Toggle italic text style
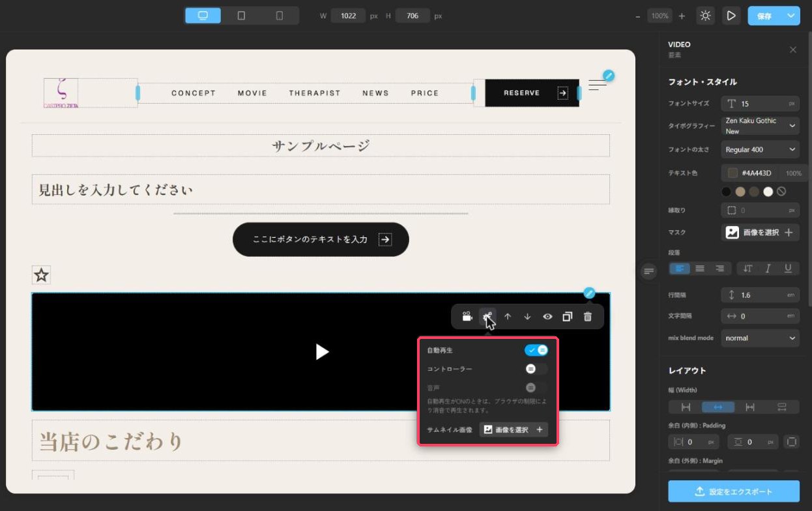Image resolution: width=812 pixels, height=511 pixels. 768,269
